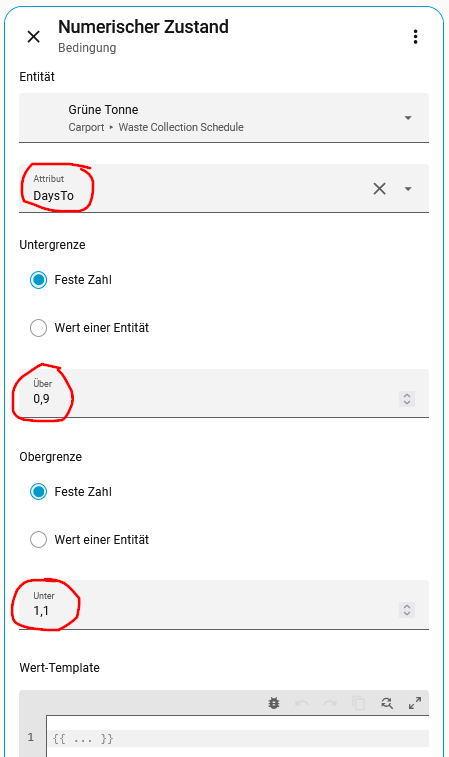Expand the Attribut dropdown arrow
This screenshot has width=449, height=757.
(x=408, y=188)
